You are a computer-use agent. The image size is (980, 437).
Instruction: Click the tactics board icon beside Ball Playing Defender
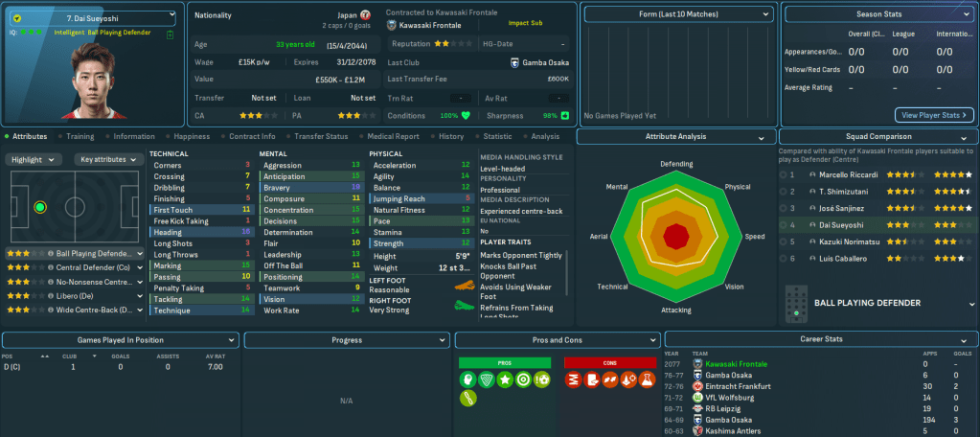tap(792, 303)
